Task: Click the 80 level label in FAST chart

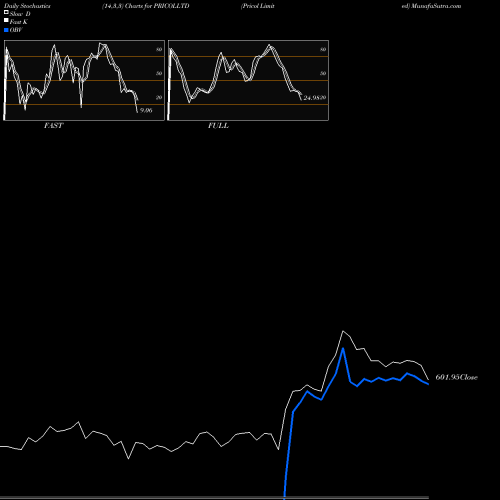Action: (159, 49)
